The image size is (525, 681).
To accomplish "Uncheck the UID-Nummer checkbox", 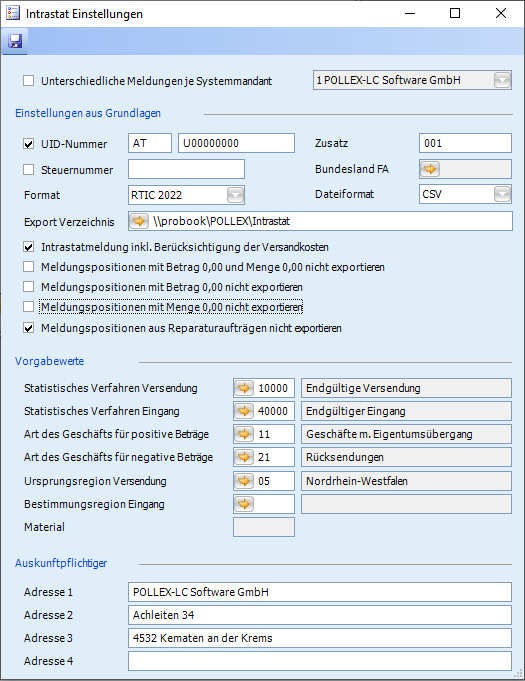I will coord(29,144).
